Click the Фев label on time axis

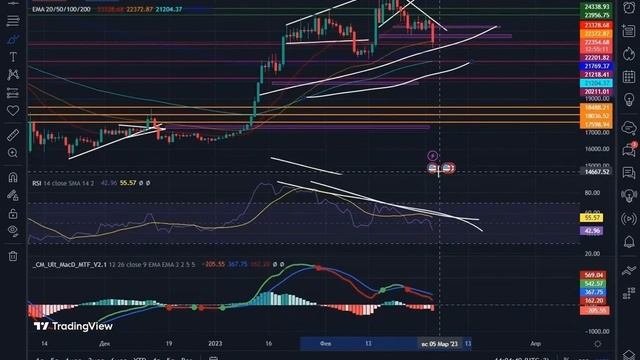pos(325,344)
